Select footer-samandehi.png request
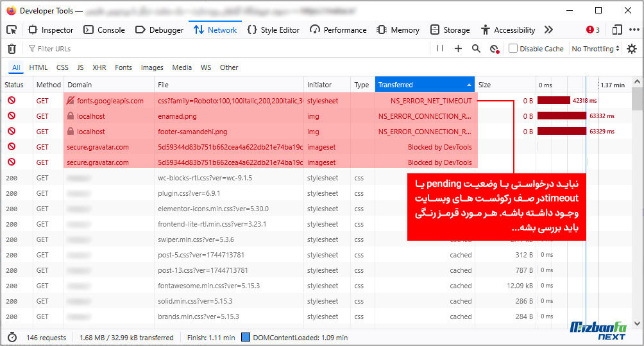 (316, 132)
